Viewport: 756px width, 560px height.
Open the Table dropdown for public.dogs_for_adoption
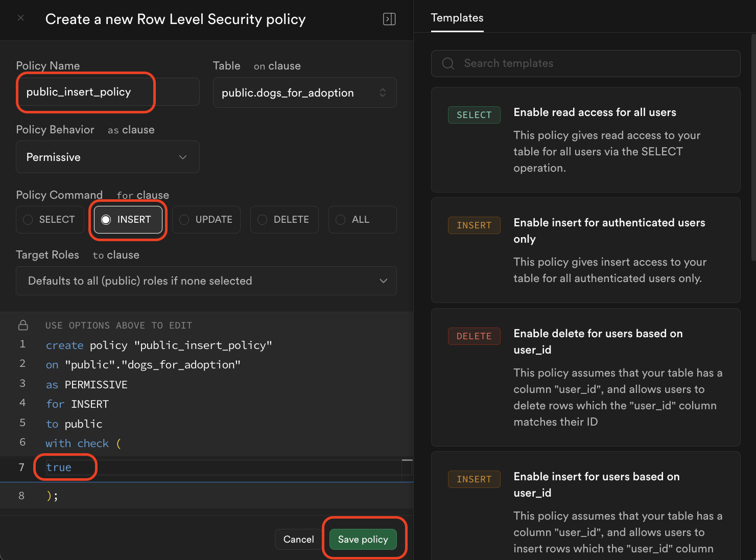click(304, 92)
